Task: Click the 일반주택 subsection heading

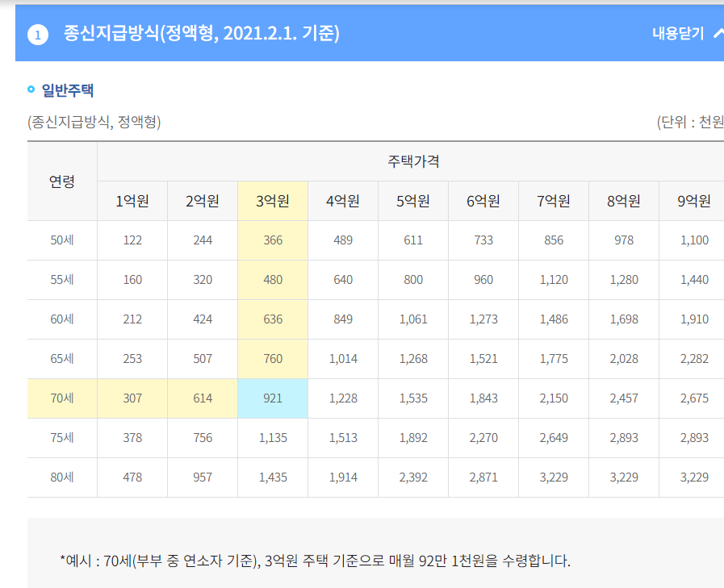Action: click(68, 90)
